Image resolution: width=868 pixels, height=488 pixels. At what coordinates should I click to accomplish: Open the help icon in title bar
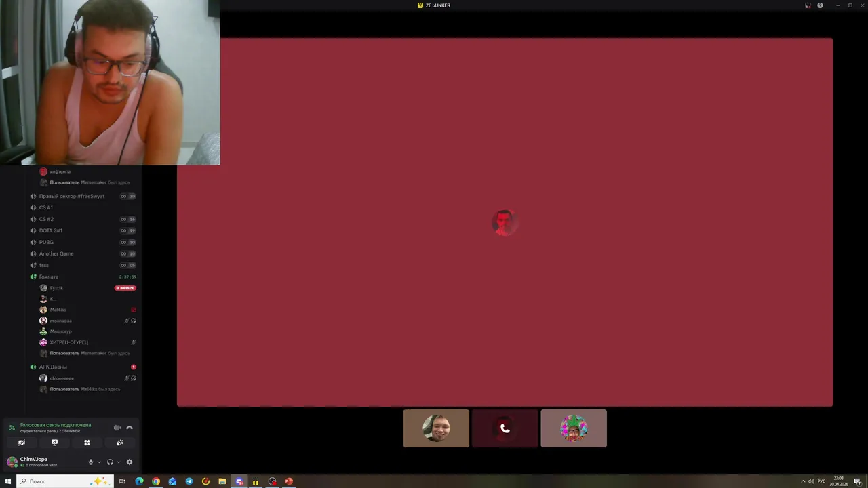(820, 5)
